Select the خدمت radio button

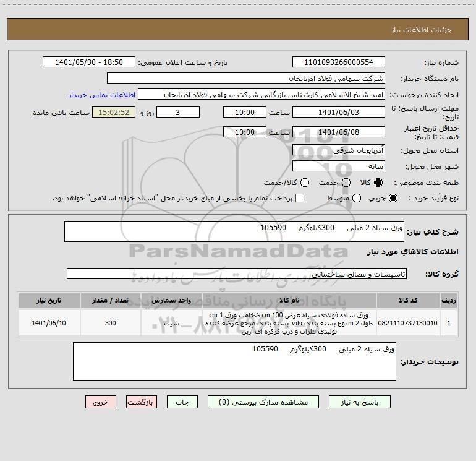[x=346, y=183]
